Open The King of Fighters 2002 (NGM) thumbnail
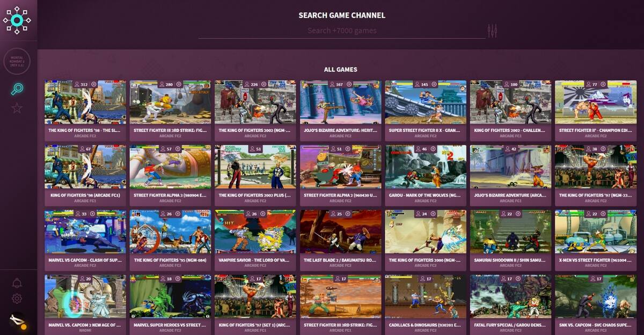Image resolution: width=644 pixels, height=335 pixels. 255,103
